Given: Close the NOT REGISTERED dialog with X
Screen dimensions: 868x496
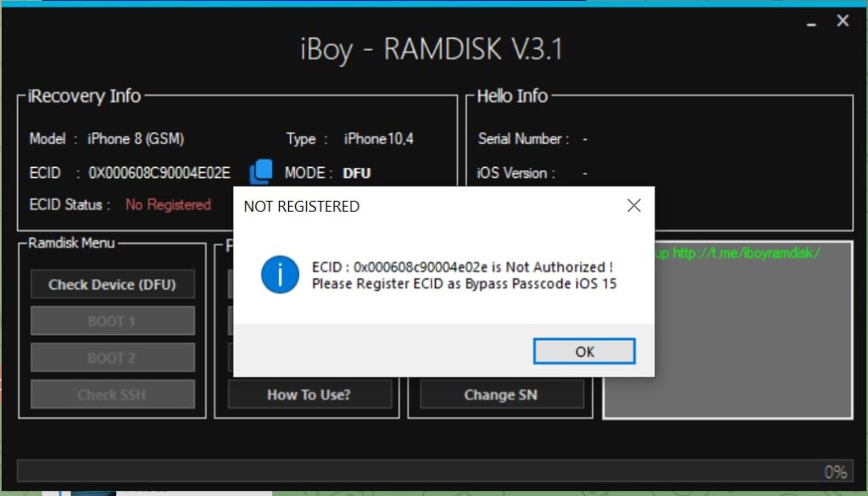Looking at the screenshot, I should [634, 206].
